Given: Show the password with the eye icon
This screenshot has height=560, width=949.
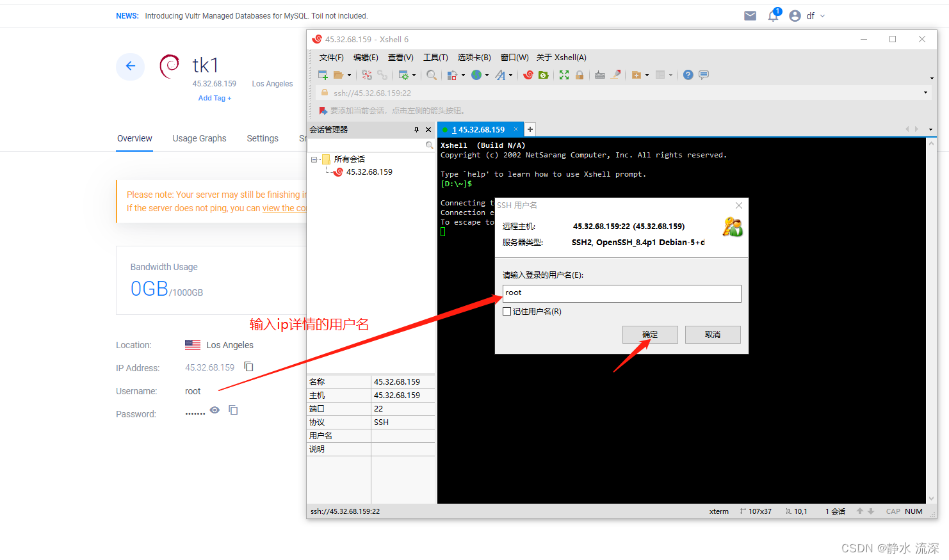Looking at the screenshot, I should [x=215, y=410].
